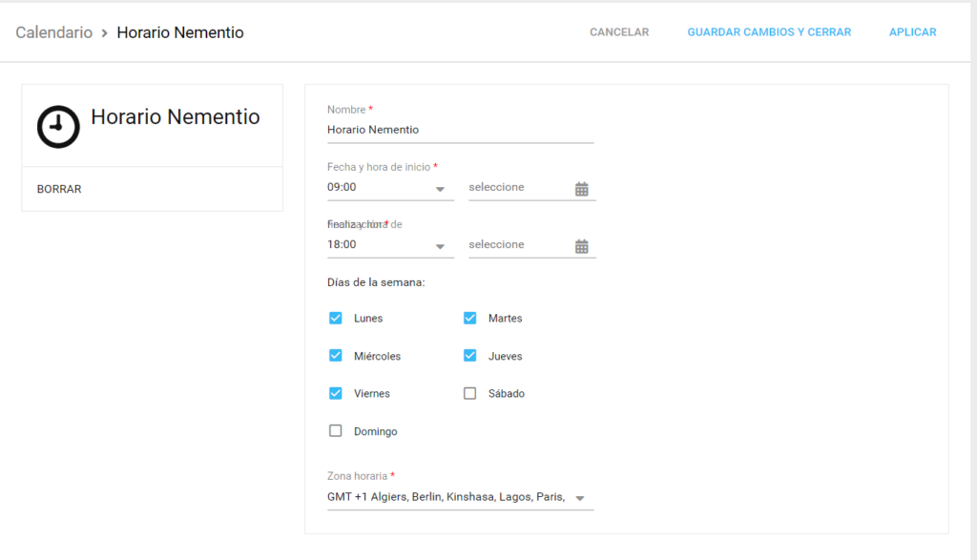Viewport: 977px width, 560px height.
Task: Click the Nombre text field
Action: 460,130
